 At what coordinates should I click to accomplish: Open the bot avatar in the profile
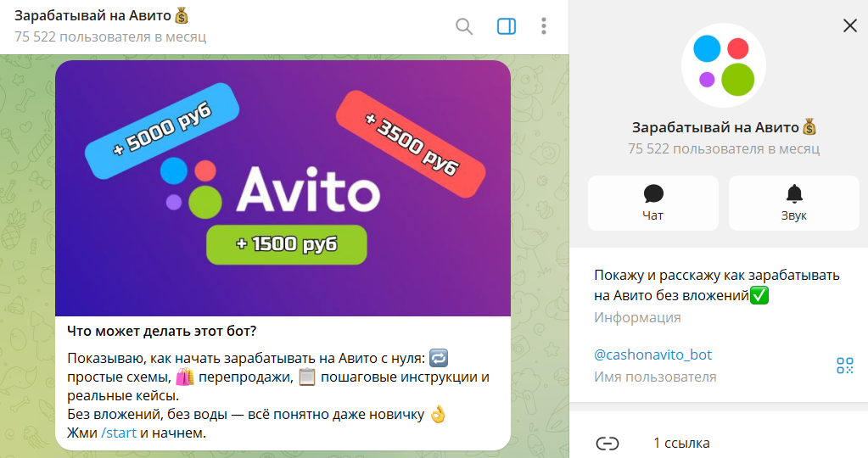(x=724, y=65)
